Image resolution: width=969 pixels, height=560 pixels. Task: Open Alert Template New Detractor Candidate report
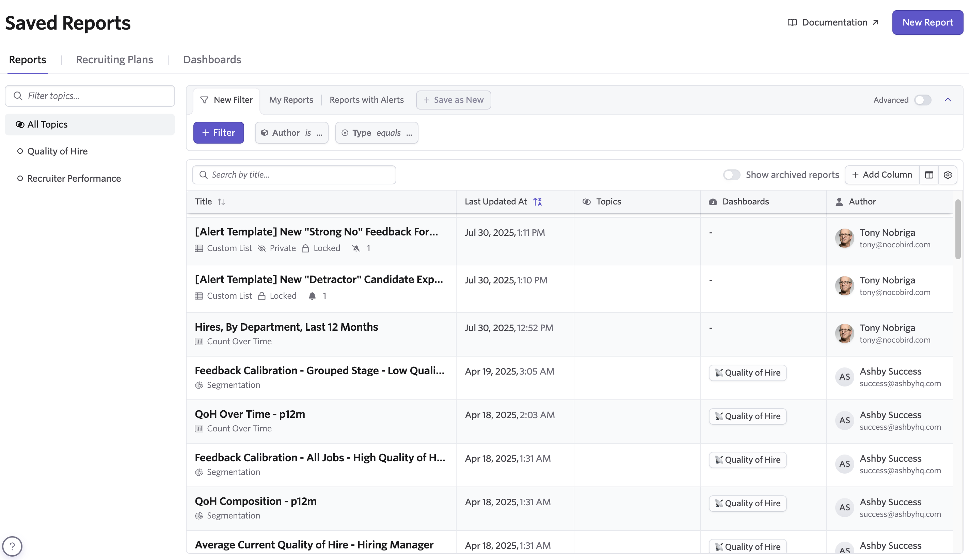point(318,279)
